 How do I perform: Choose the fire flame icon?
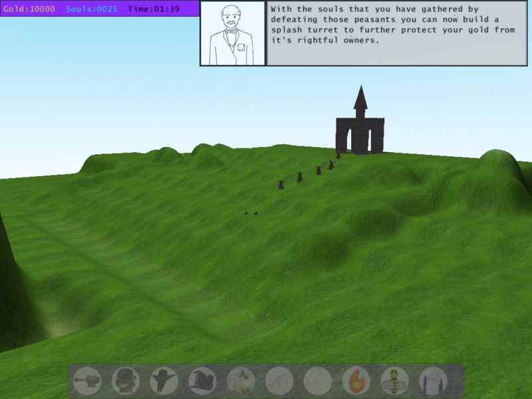(x=356, y=380)
